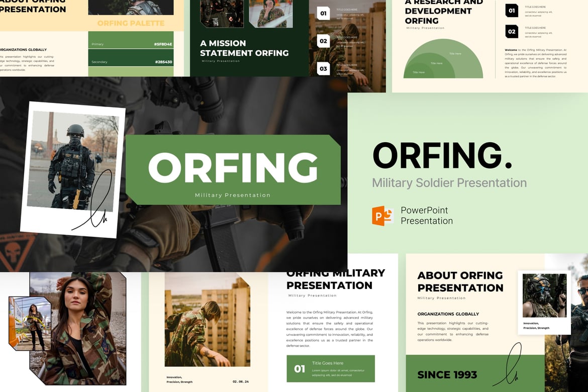Pick the Primary #5F8D4E color swatch
This screenshot has width=588, height=392.
[x=131, y=40]
